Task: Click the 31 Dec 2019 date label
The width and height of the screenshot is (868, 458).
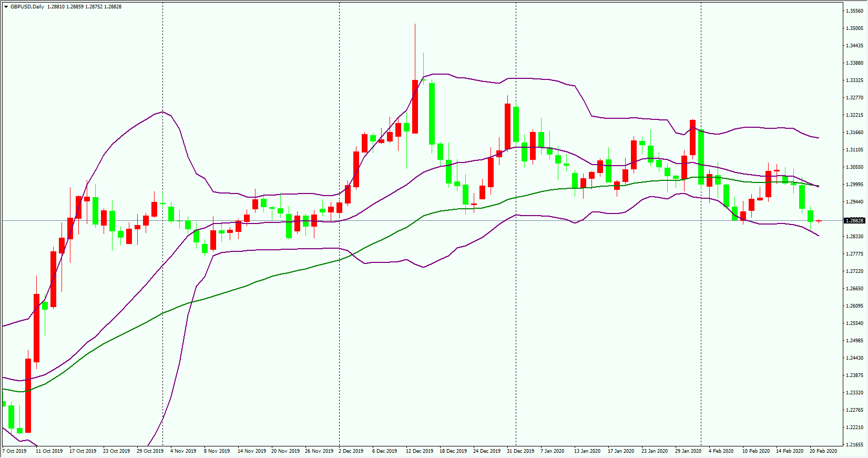Action: point(520,451)
